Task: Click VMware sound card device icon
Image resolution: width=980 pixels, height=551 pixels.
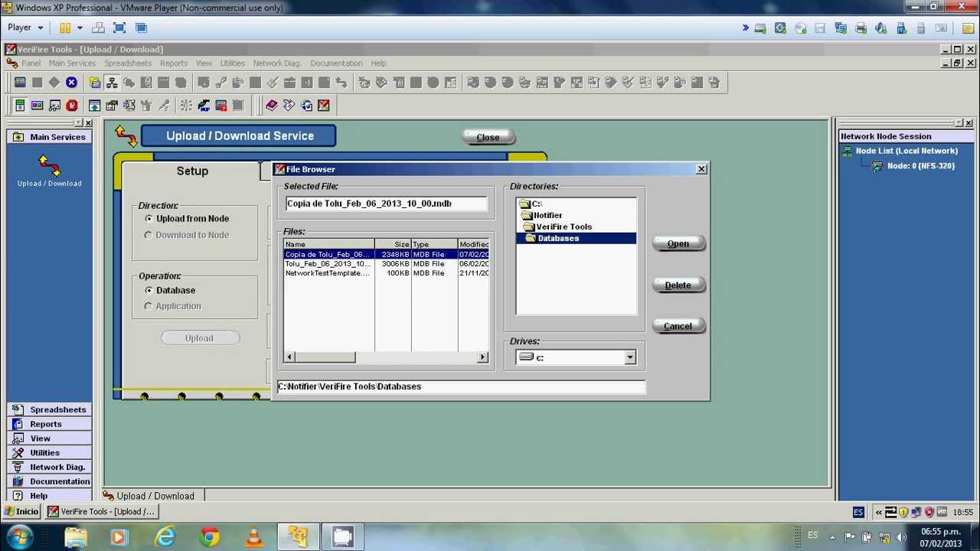Action: 880,28
